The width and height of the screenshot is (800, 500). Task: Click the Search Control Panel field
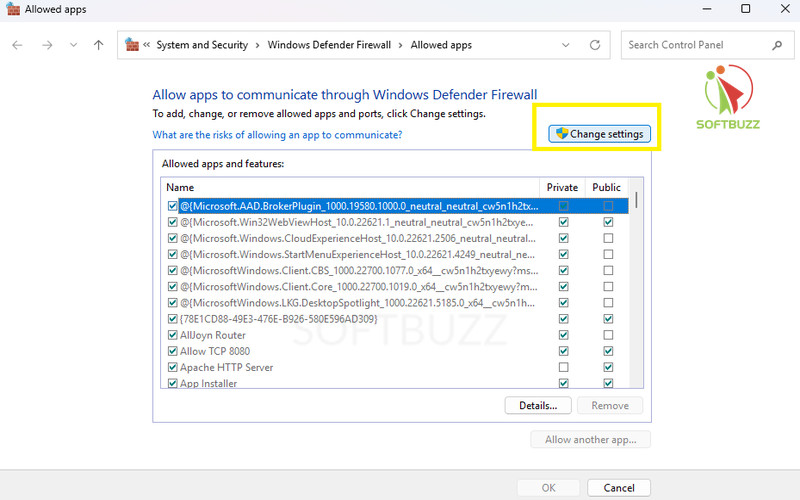tap(707, 45)
